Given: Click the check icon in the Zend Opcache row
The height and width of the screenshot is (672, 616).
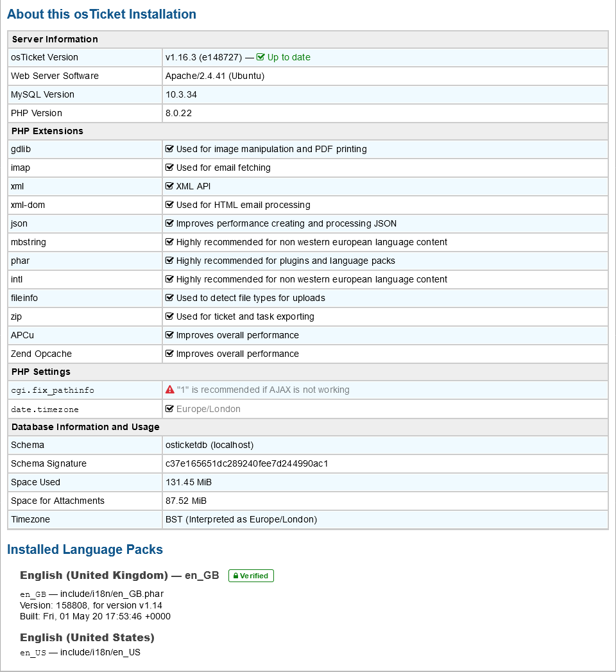Looking at the screenshot, I should pos(170,354).
